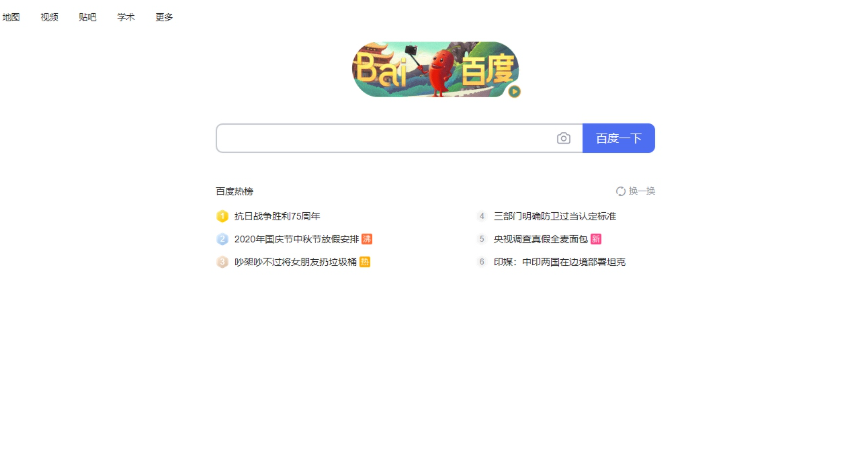Open the camera image search icon
Image resolution: width=841 pixels, height=453 pixels.
563,138
